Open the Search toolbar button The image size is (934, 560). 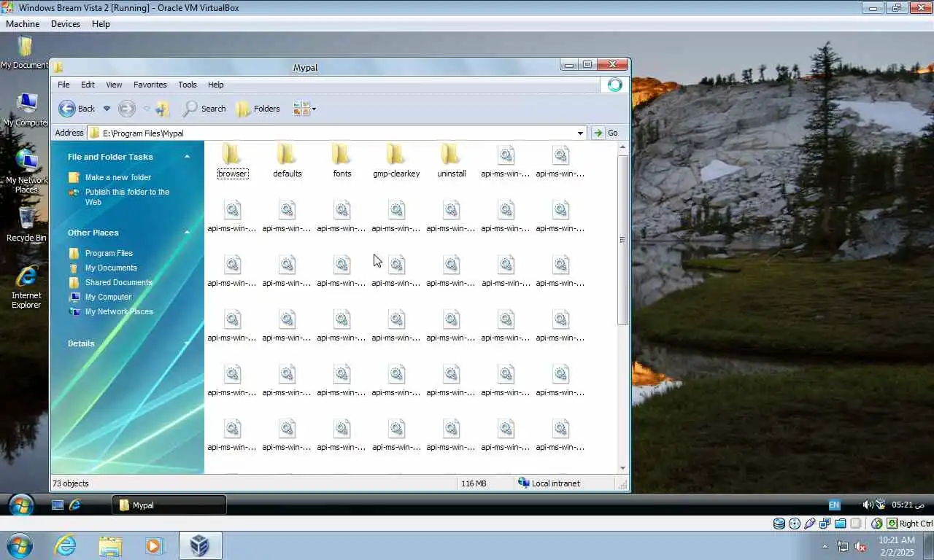pos(204,109)
